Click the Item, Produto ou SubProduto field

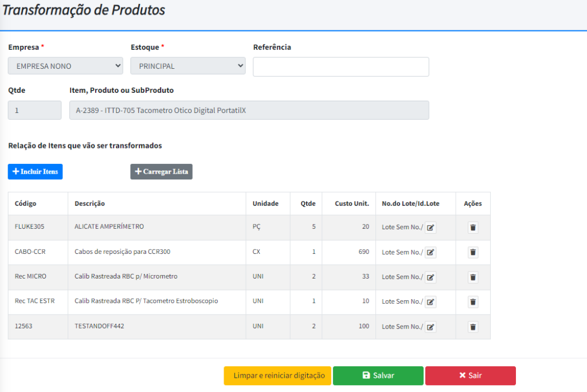(x=249, y=110)
